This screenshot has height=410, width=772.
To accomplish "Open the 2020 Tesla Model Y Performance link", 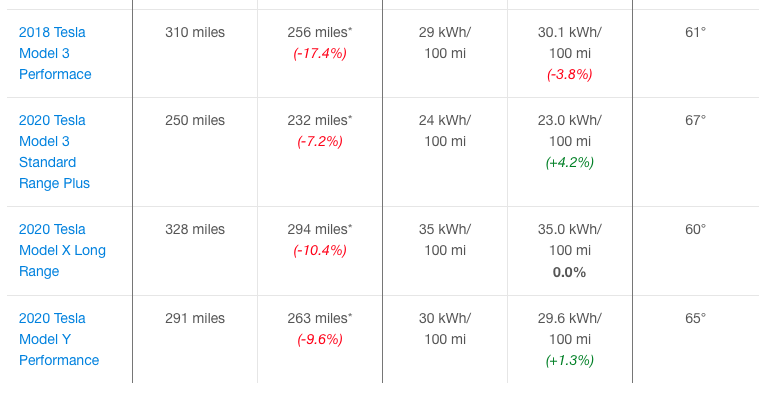I will (x=58, y=339).
